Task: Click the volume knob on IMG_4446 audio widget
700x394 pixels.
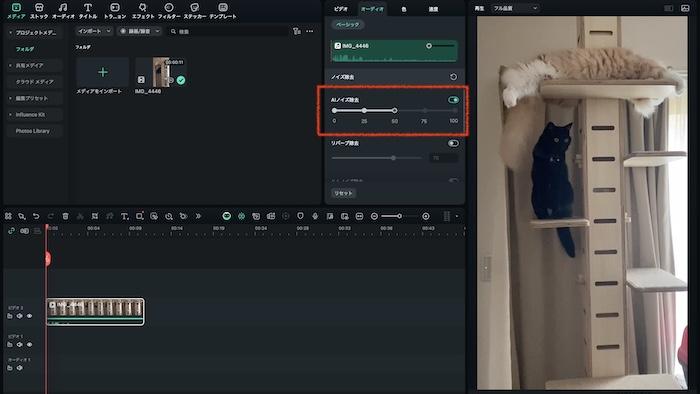Action: click(x=429, y=46)
